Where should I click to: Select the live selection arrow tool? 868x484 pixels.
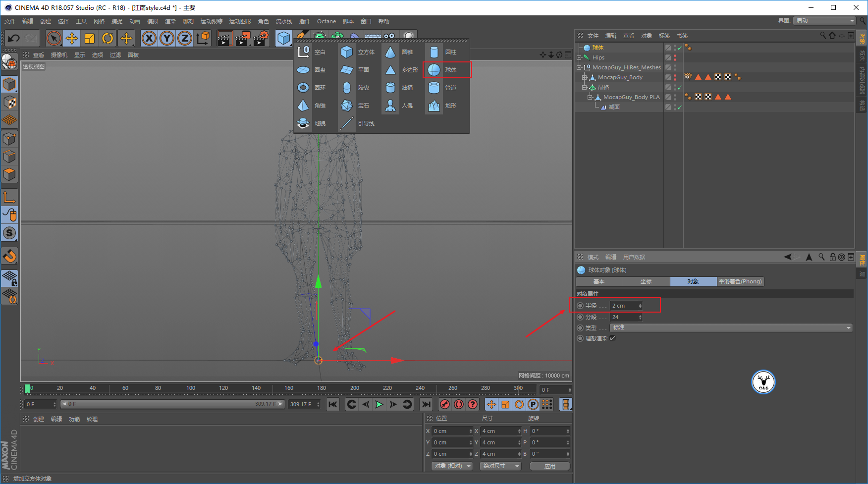pos(54,38)
